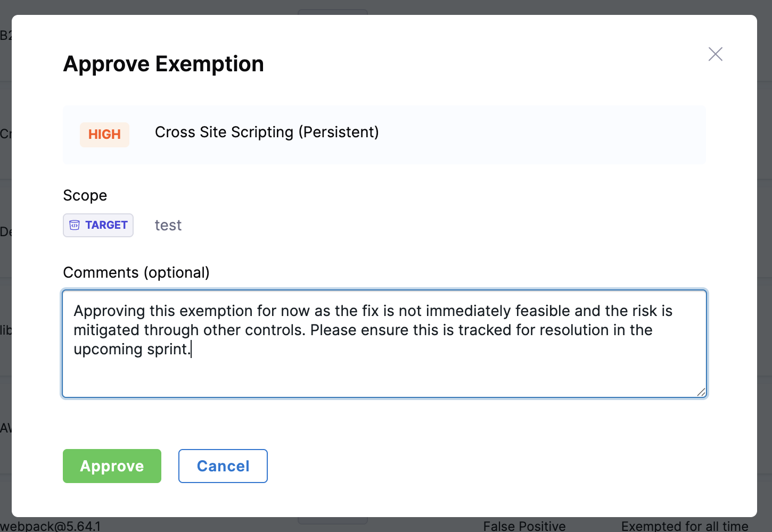Image resolution: width=772 pixels, height=532 pixels.
Task: Click the bucket icon in the TARGET badge
Action: (75, 225)
